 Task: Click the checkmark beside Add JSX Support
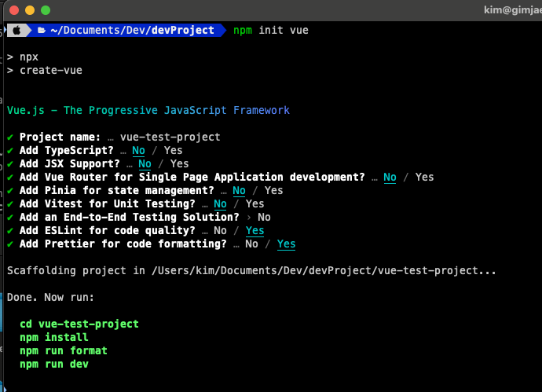10,164
